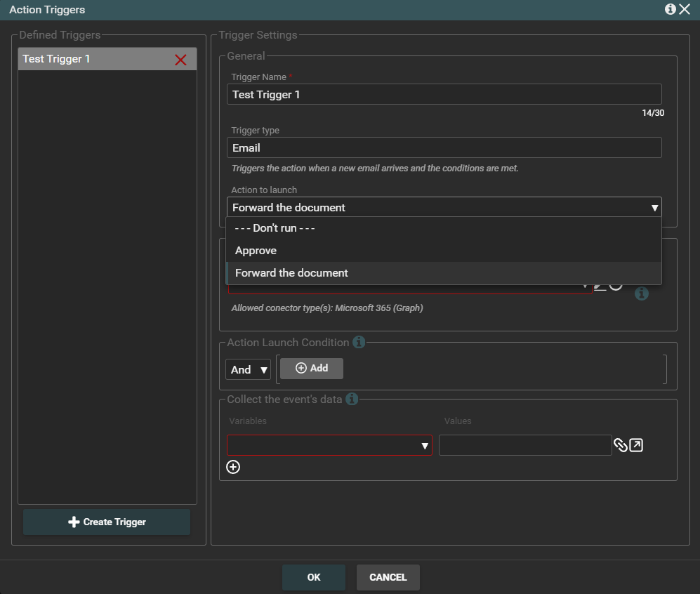
Task: Collapse the Action to launch dropdown
Action: coord(654,208)
